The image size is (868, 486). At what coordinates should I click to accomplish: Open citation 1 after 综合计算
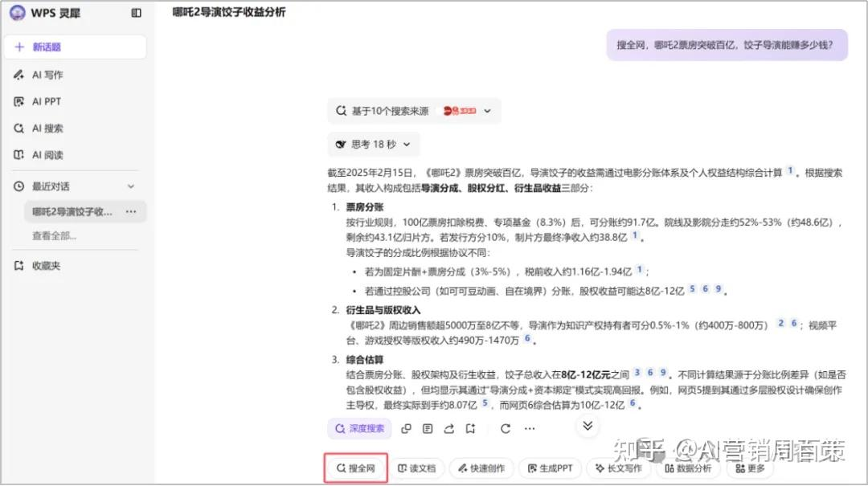coord(790,171)
